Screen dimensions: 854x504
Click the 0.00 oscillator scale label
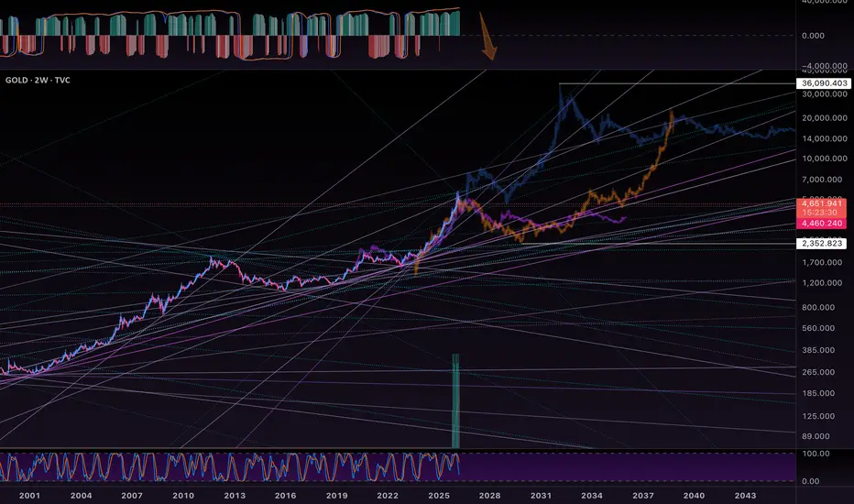coord(810,481)
